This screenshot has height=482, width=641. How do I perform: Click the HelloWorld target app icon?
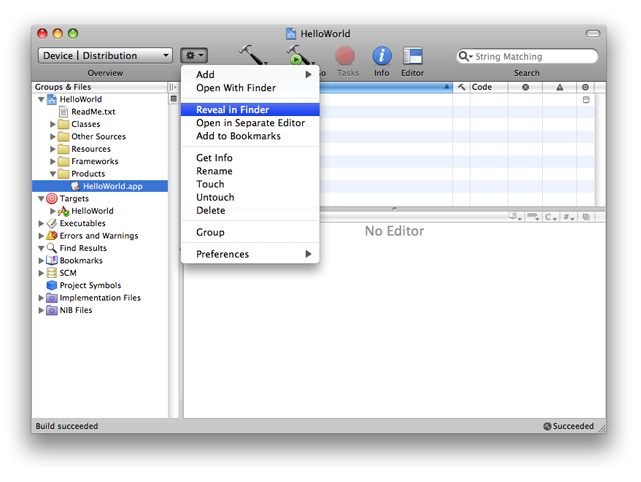click(63, 211)
